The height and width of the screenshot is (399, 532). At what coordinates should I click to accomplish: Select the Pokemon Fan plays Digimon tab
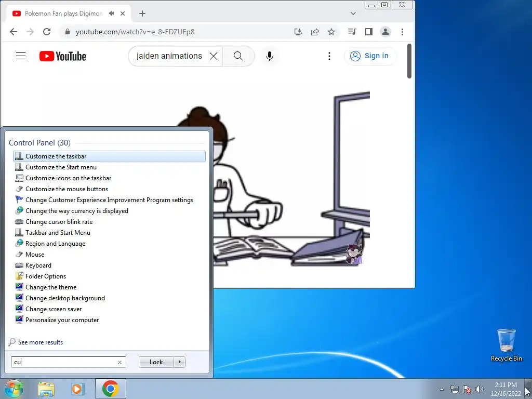(x=63, y=14)
